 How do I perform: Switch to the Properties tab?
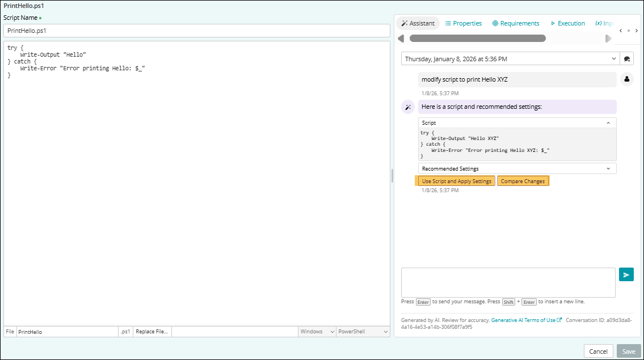tap(463, 23)
